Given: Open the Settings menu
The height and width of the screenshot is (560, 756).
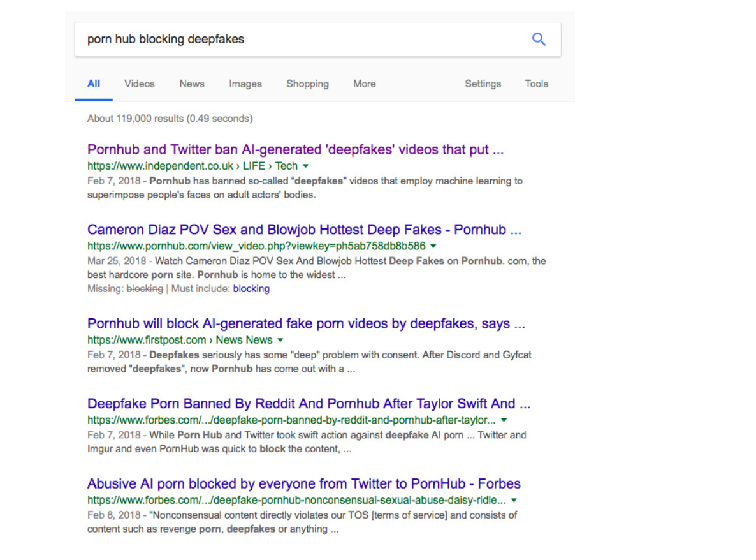Looking at the screenshot, I should click(483, 84).
